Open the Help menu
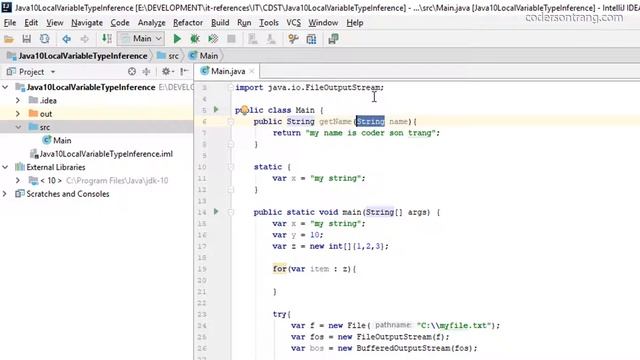This screenshot has height=360, width=640. point(355,23)
